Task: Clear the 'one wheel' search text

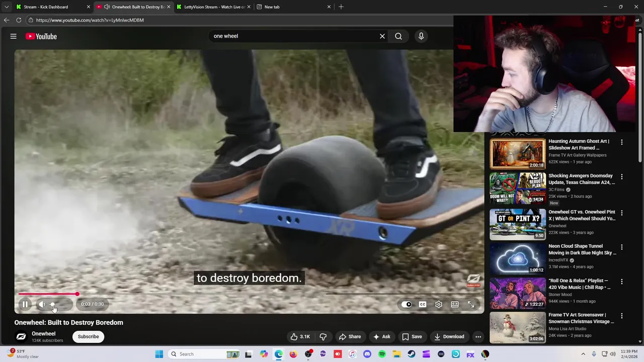Action: tap(382, 36)
